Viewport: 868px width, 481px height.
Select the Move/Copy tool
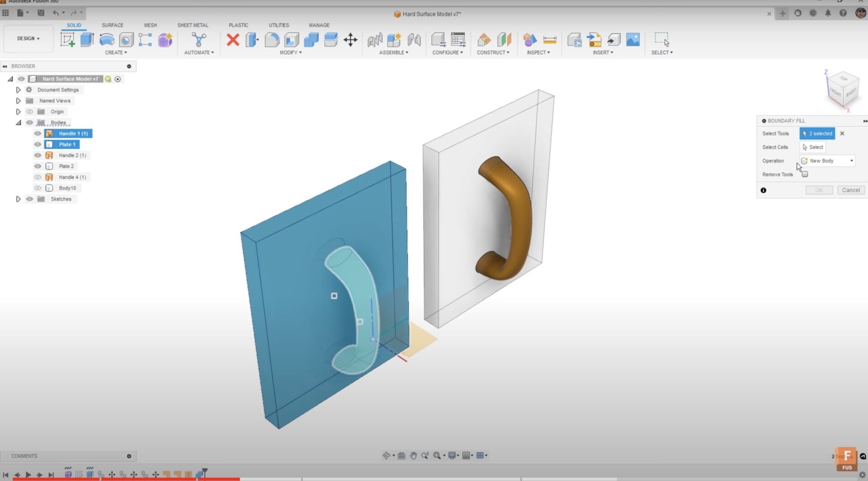[350, 40]
